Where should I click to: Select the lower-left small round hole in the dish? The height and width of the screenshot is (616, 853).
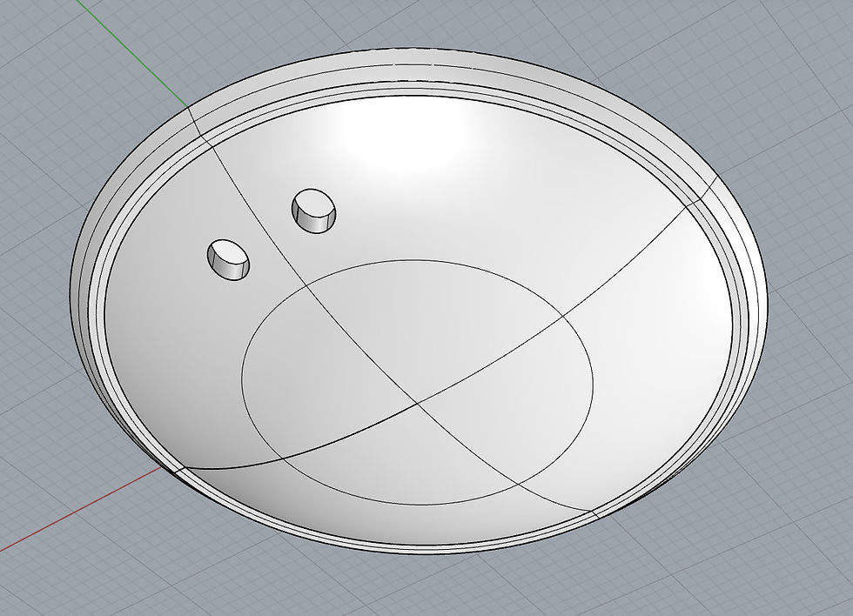tap(228, 259)
